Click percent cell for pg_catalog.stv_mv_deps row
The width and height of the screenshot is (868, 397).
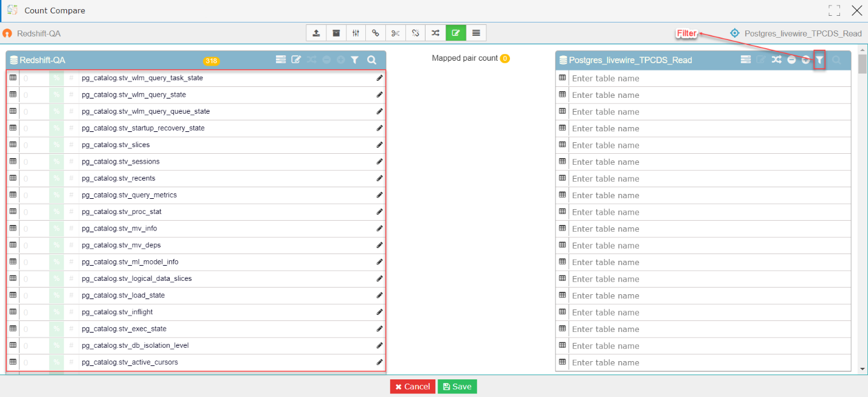pos(56,245)
